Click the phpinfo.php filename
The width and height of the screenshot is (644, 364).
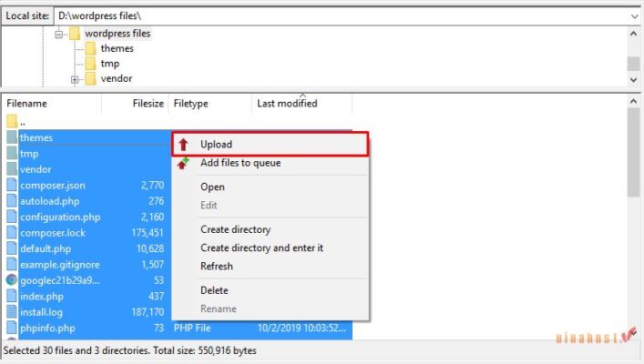pyautogui.click(x=47, y=328)
